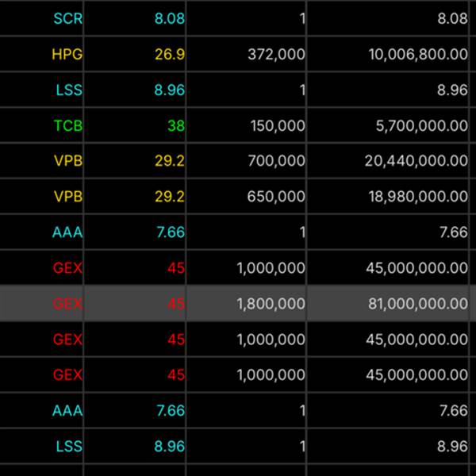Image resolution: width=476 pixels, height=476 pixels.
Task: Click the cyan 8.08 price of SCR
Action: coord(170,18)
